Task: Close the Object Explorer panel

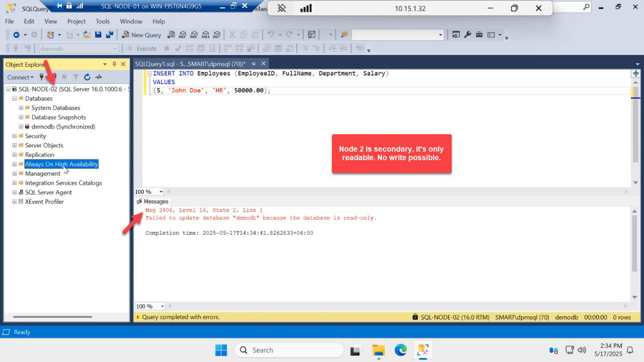Action: pyautogui.click(x=123, y=64)
